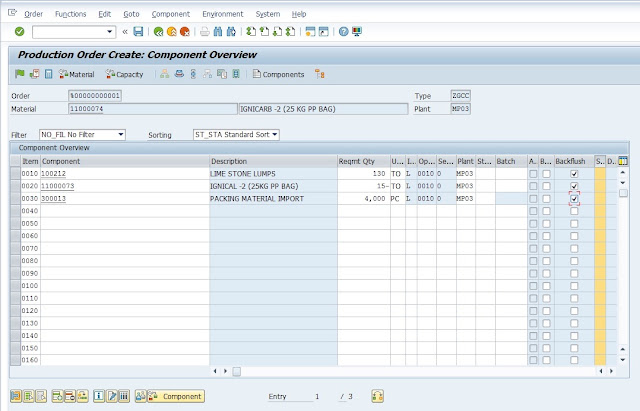Click Customize local layout monitor icon
The width and height of the screenshot is (640, 411).
coord(357,31)
